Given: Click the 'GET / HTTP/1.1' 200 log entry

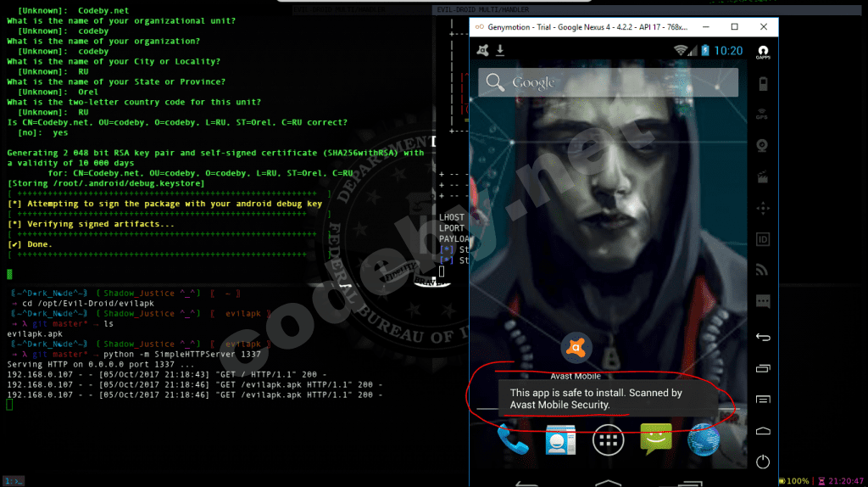Looking at the screenshot, I should click(167, 374).
